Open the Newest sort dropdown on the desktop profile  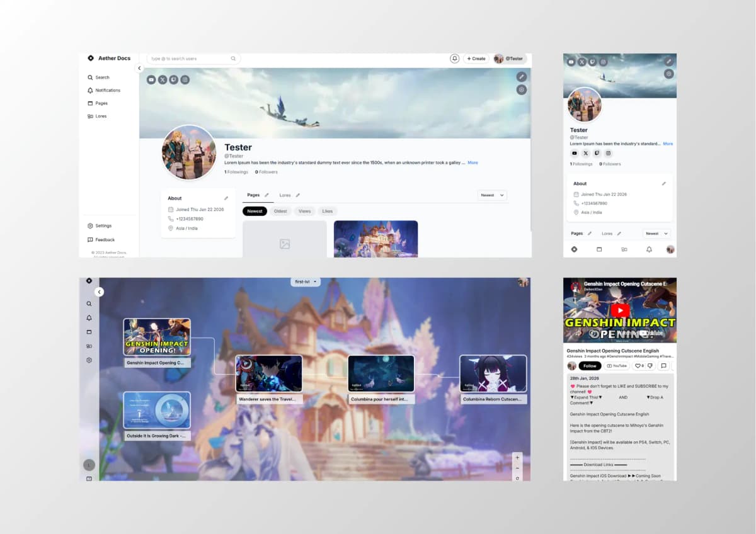[492, 195]
